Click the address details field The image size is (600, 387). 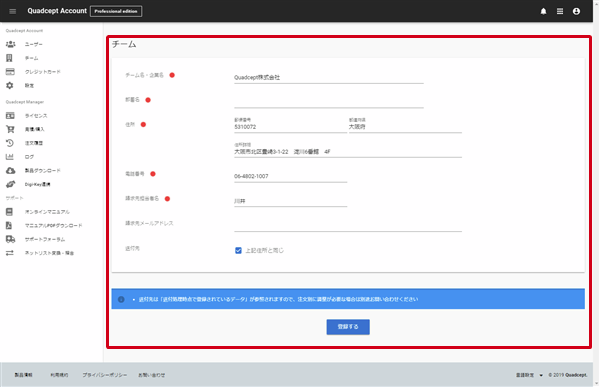[x=348, y=152]
